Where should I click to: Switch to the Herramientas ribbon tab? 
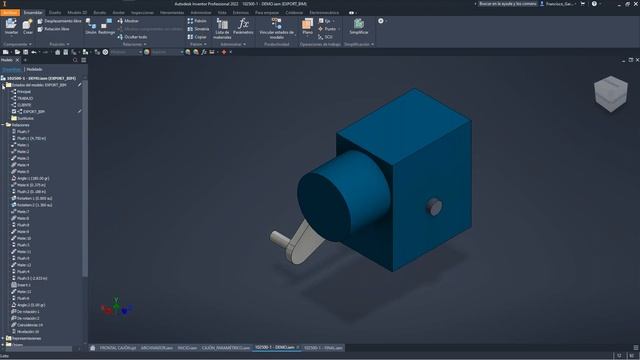172,13
